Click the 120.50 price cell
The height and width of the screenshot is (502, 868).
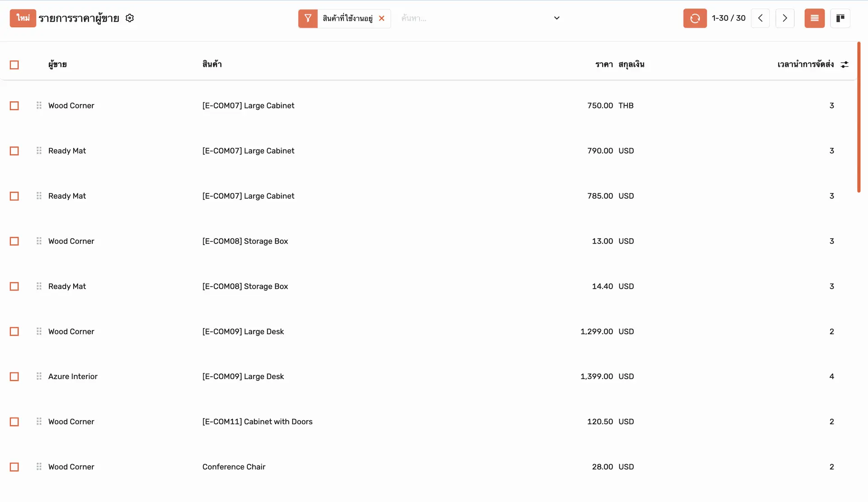pyautogui.click(x=600, y=422)
